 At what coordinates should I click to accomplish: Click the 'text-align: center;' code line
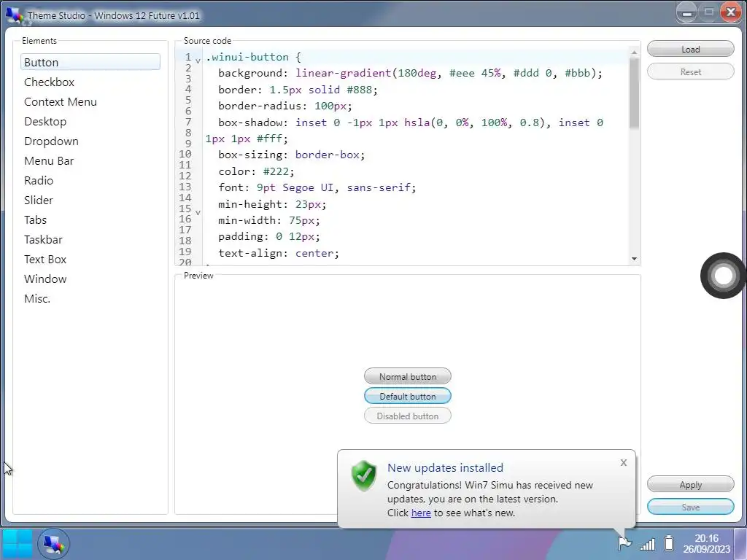[279, 253]
